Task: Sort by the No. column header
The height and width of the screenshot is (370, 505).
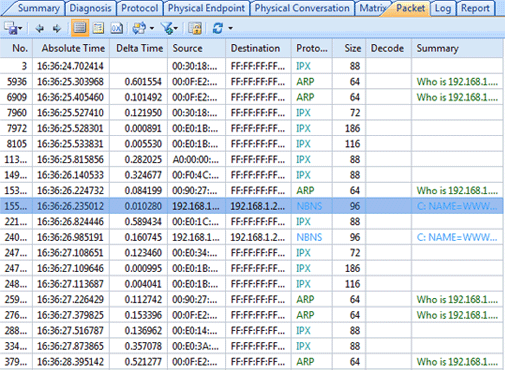Action: pos(16,48)
